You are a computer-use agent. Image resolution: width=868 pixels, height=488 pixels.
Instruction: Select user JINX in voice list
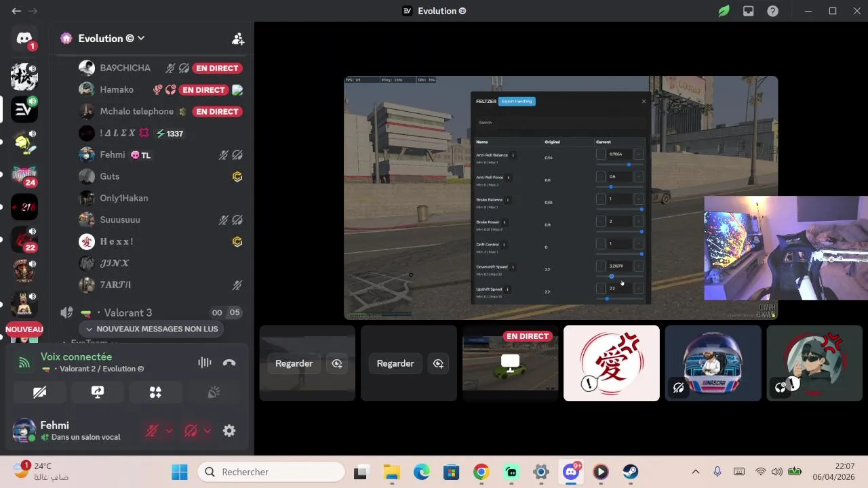pos(114,263)
